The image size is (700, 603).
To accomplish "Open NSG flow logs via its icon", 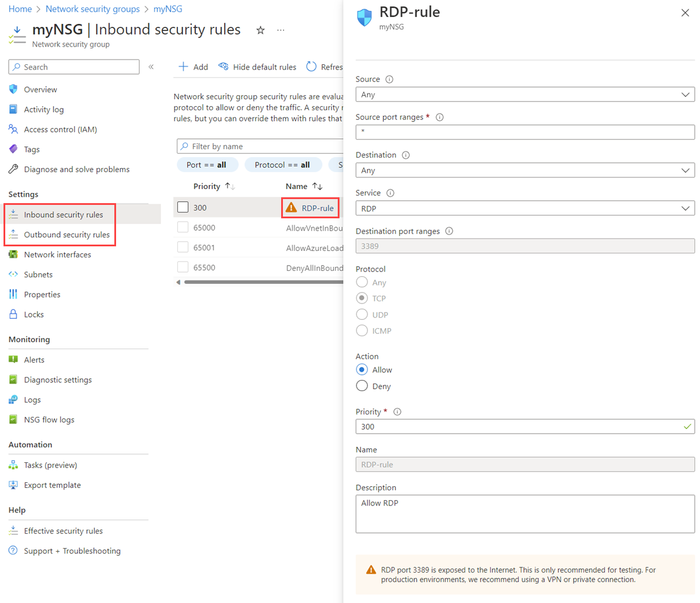I will tap(12, 419).
